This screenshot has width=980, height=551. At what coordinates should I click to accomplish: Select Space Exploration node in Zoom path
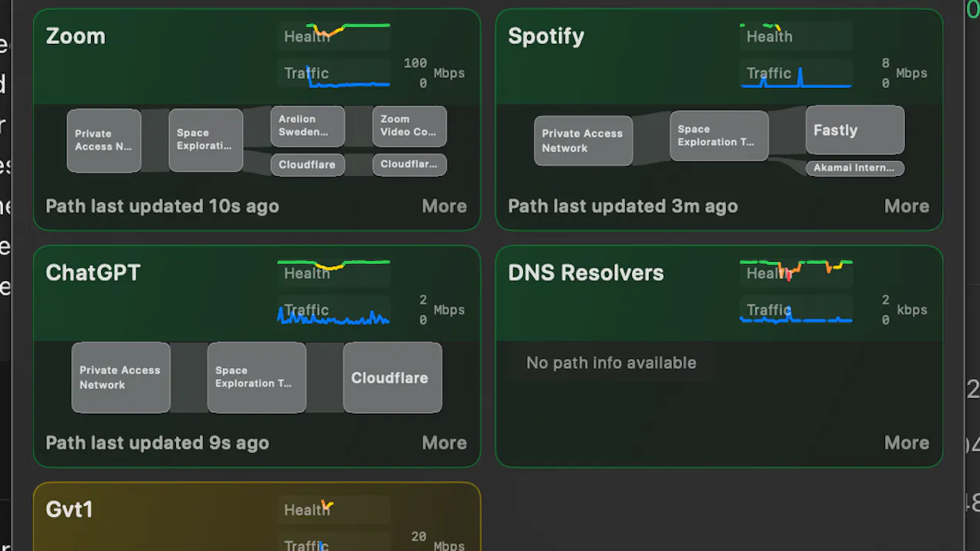click(206, 140)
